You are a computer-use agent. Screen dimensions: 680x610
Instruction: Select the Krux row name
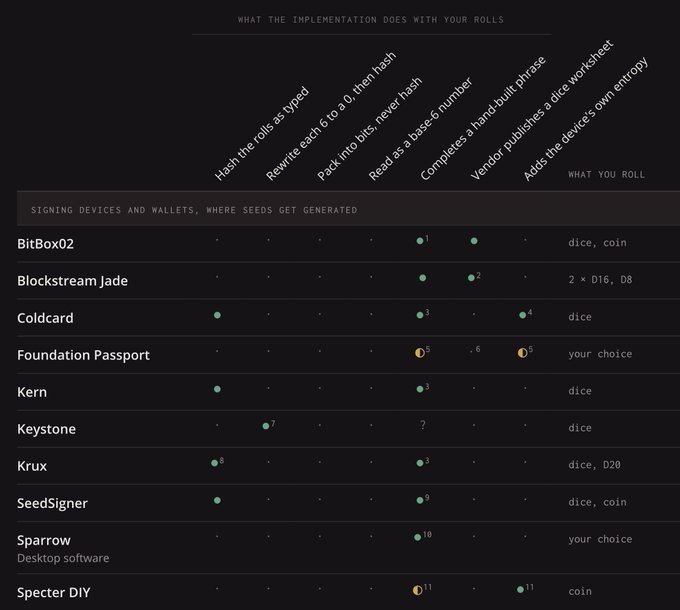tap(32, 466)
